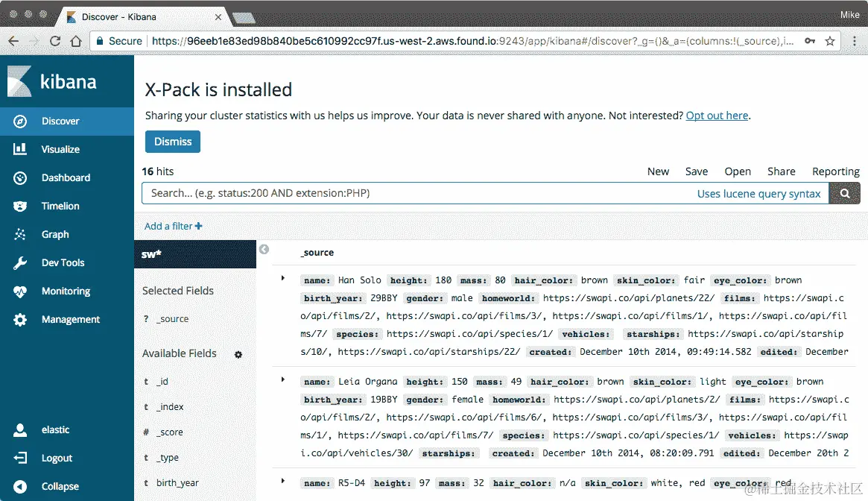
Task: Click the Logout arrow icon
Action: 20,458
